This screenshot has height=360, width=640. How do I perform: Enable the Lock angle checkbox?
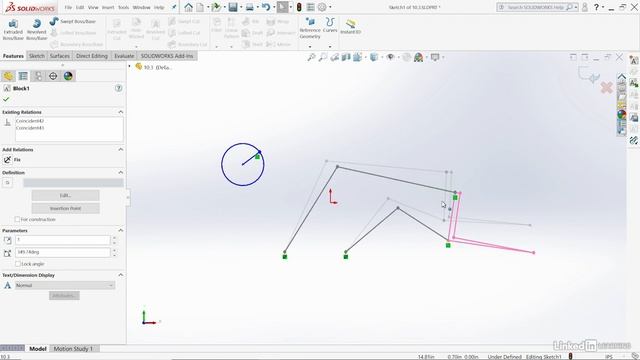click(18, 264)
